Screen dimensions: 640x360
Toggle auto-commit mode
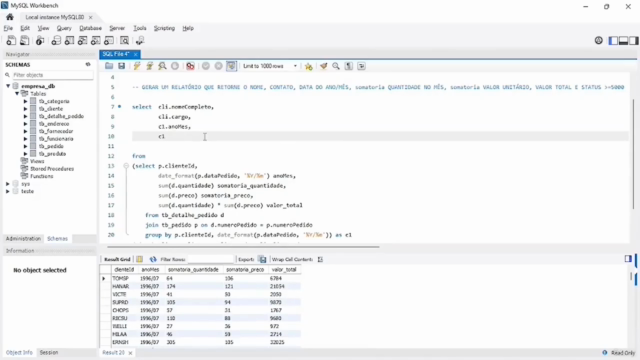tap(231, 66)
